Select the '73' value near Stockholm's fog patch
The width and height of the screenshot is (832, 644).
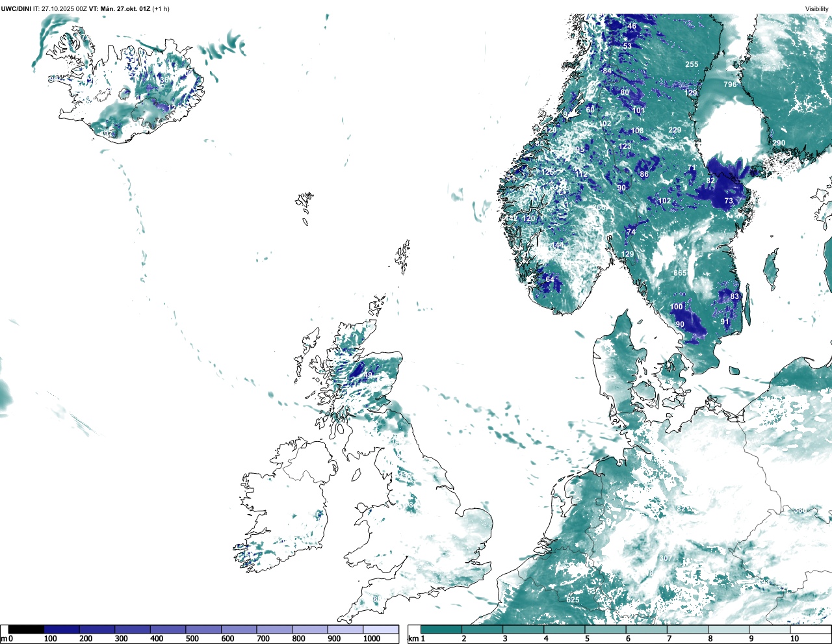[729, 201]
